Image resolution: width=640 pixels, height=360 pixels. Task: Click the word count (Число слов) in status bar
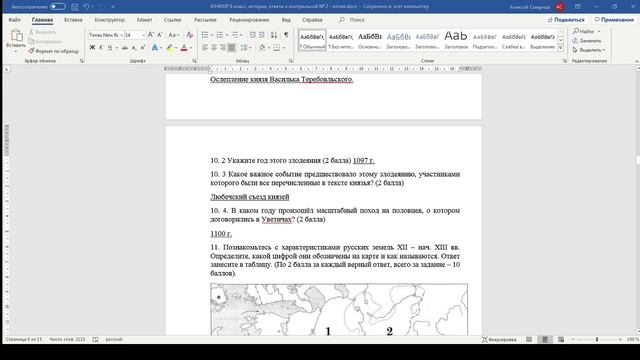pyautogui.click(x=67, y=339)
